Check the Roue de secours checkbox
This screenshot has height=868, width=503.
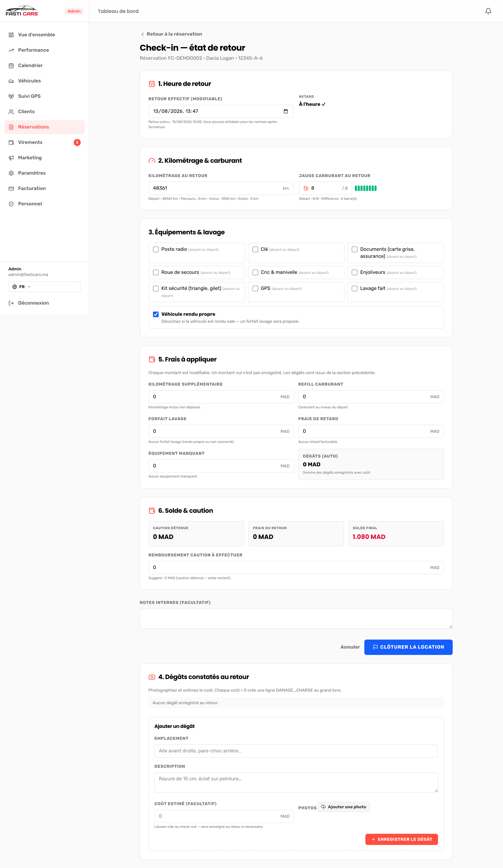coord(156,272)
